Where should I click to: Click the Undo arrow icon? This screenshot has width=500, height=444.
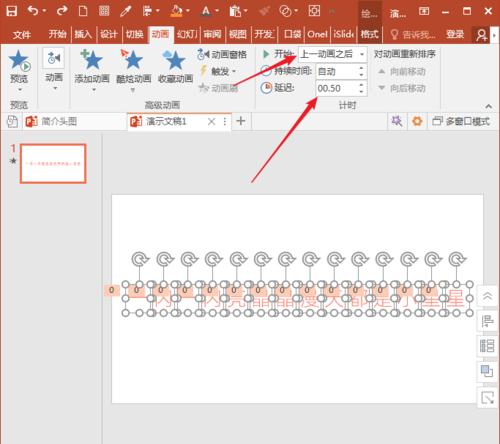coord(33,11)
